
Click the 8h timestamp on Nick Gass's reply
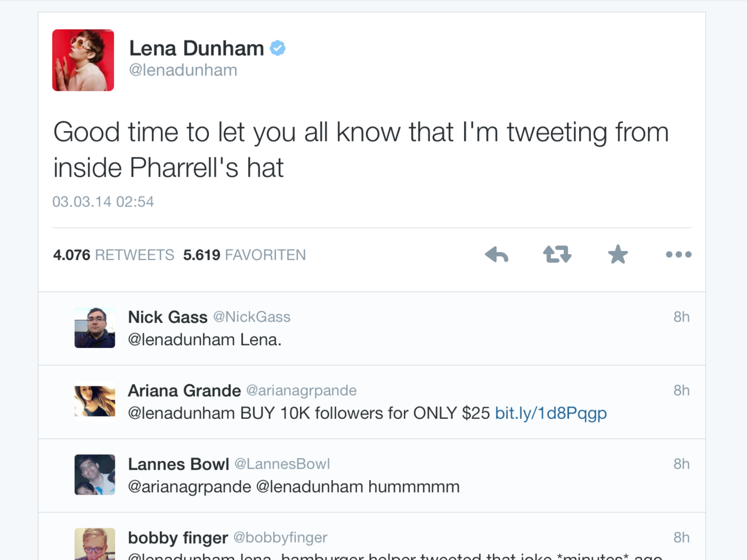[x=681, y=317]
